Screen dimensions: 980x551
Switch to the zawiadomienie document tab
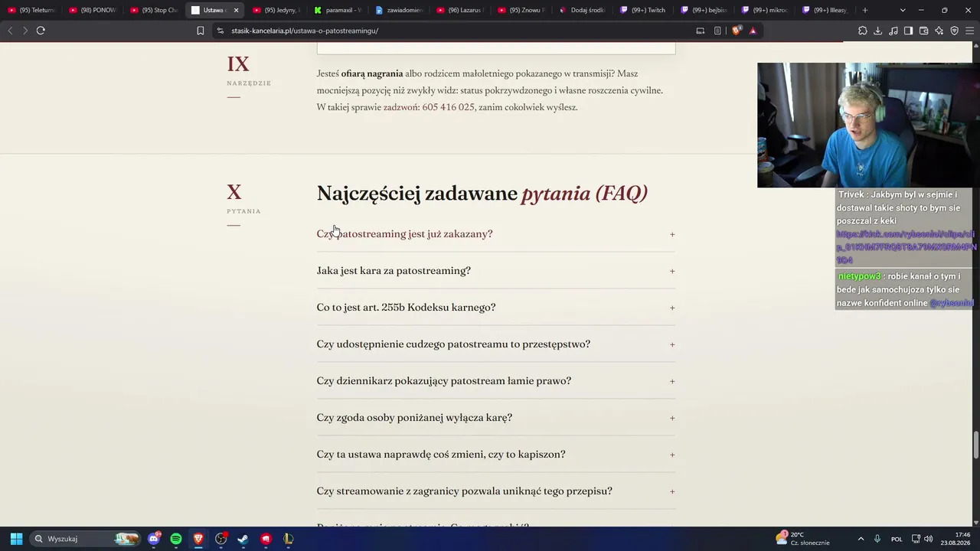tap(400, 10)
